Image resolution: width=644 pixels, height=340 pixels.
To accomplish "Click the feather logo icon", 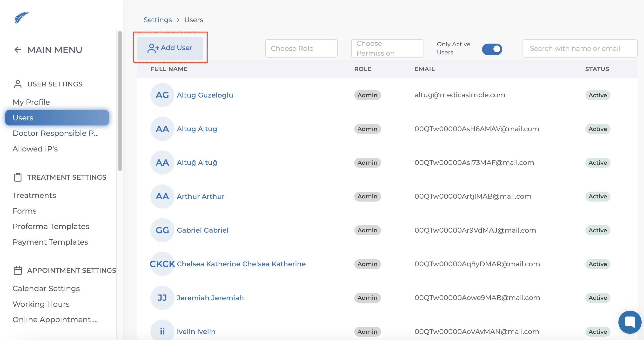I will (21, 19).
